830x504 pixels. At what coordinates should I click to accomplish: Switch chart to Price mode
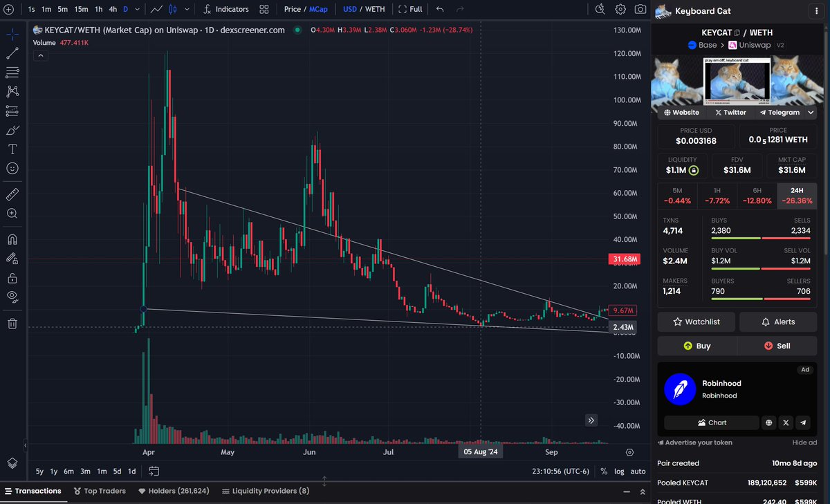click(293, 9)
